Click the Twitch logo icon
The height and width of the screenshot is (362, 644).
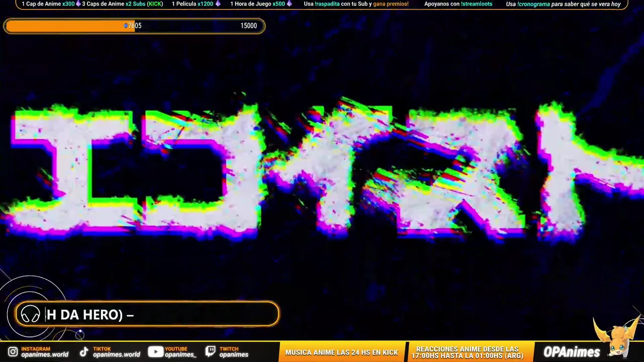211,352
